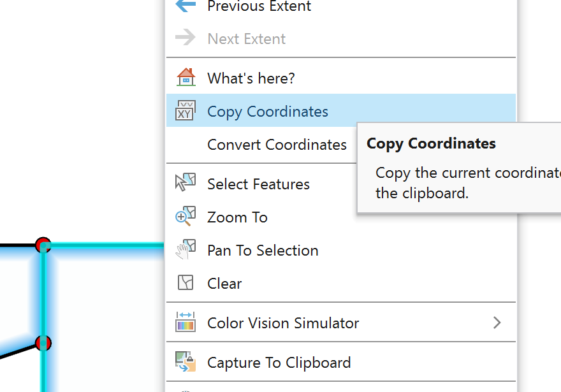This screenshot has height=392, width=561.
Task: Click the Select Features cursor icon
Action: [186, 184]
